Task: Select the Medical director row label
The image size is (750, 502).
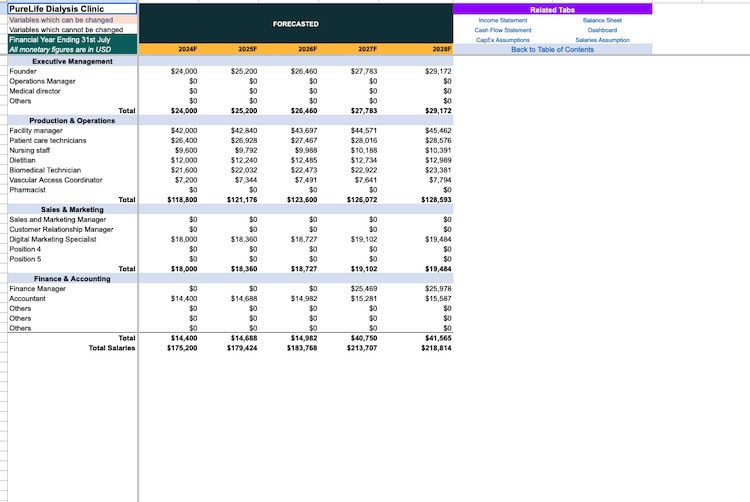Action: coord(34,91)
